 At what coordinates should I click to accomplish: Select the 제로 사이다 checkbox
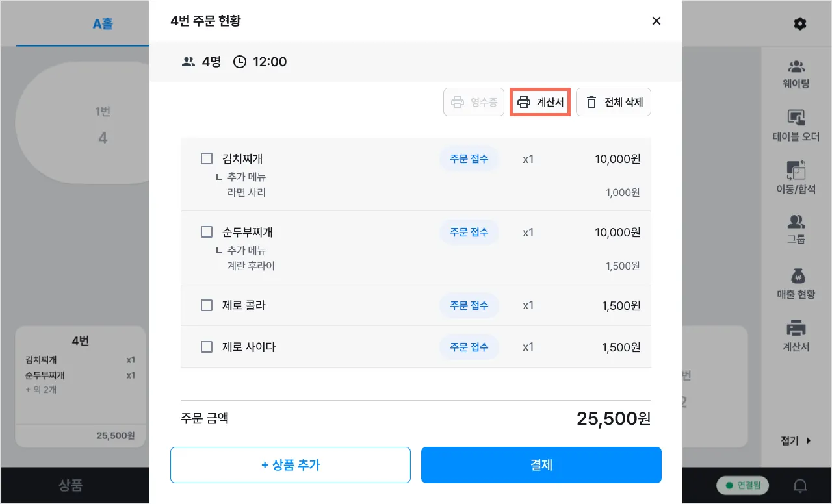pos(207,347)
